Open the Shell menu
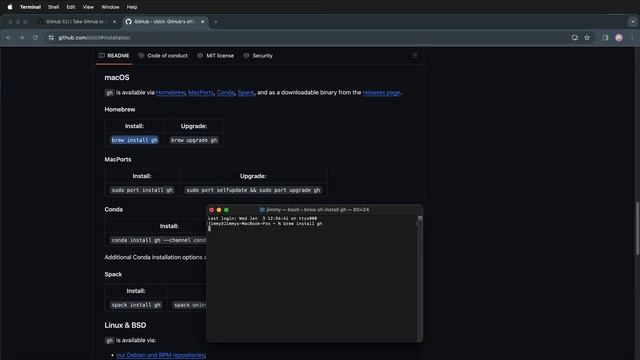This screenshot has width=640, height=360. (x=53, y=7)
